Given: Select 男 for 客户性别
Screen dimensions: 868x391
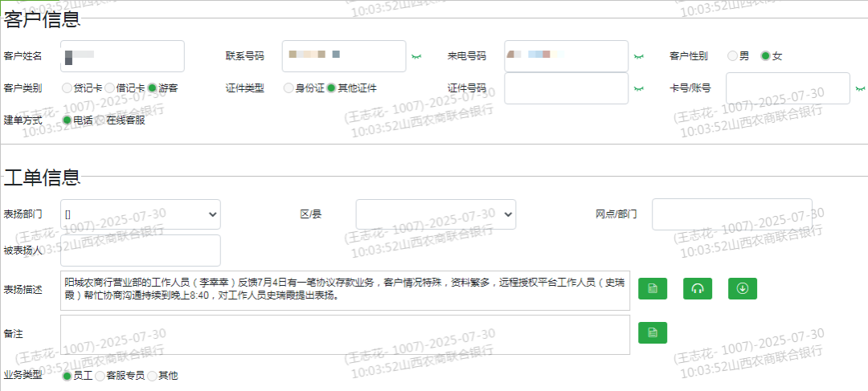Looking at the screenshot, I should (732, 56).
